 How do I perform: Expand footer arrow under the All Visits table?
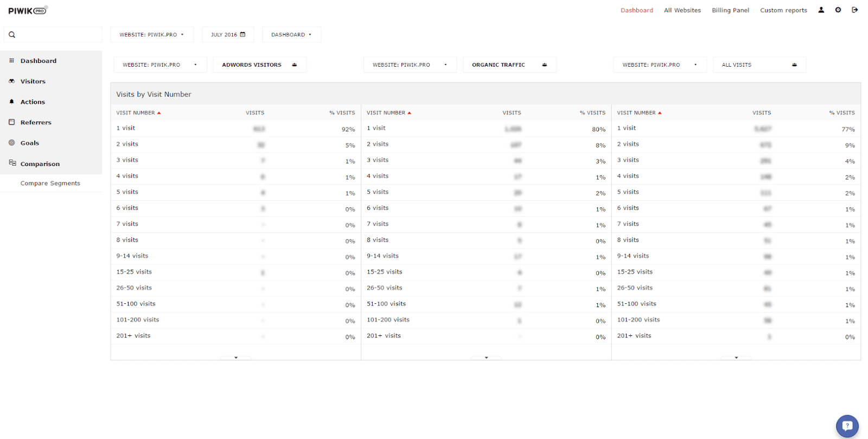(736, 358)
